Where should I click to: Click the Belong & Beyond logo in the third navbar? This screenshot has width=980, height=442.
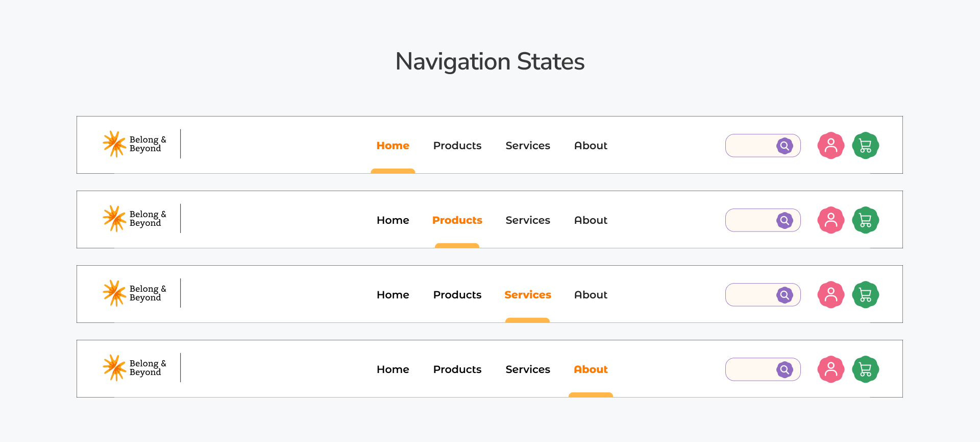pos(134,293)
